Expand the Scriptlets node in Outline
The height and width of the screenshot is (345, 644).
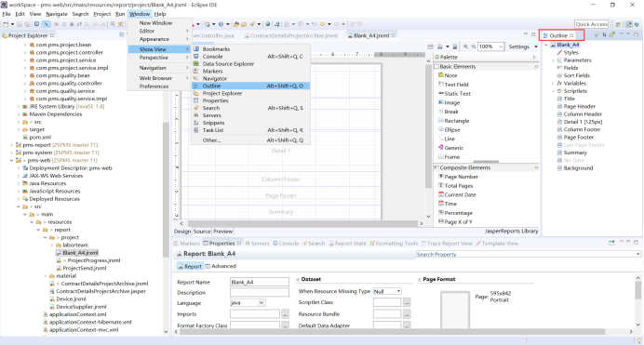[553, 91]
